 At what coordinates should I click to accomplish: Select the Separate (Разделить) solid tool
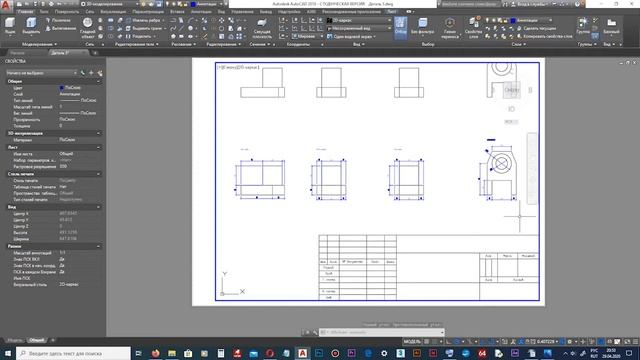(x=140, y=36)
